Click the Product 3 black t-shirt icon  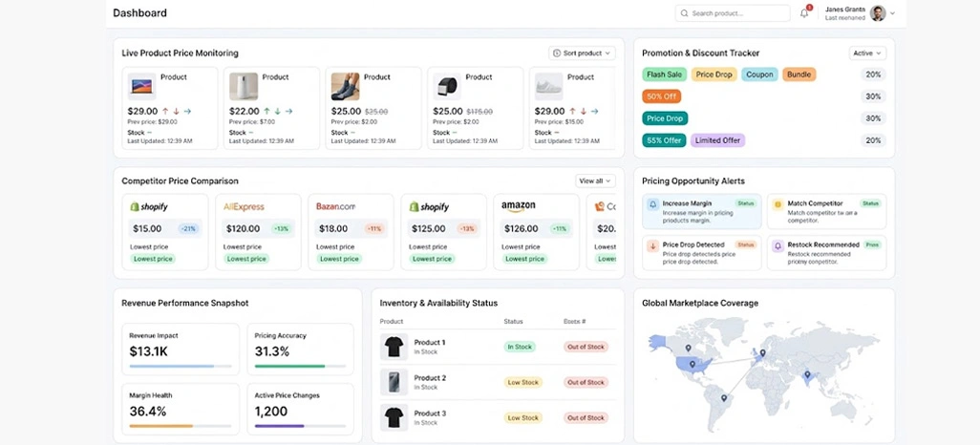394,417
